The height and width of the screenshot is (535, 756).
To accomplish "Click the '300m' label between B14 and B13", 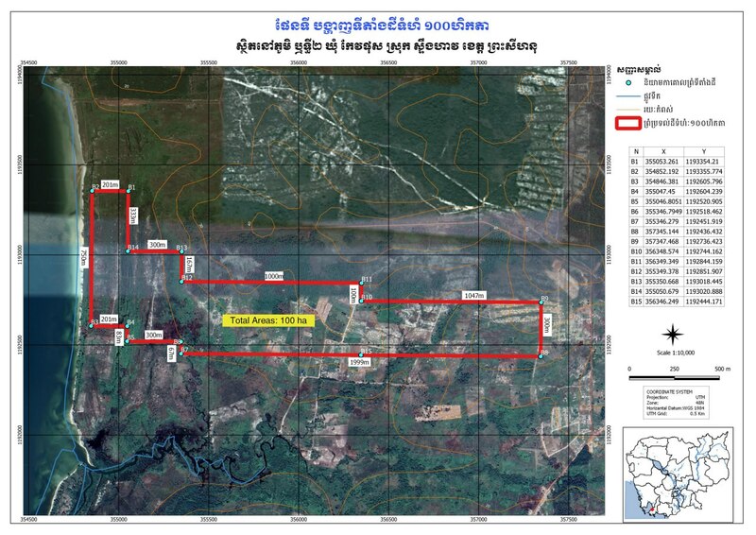I will [x=157, y=245].
